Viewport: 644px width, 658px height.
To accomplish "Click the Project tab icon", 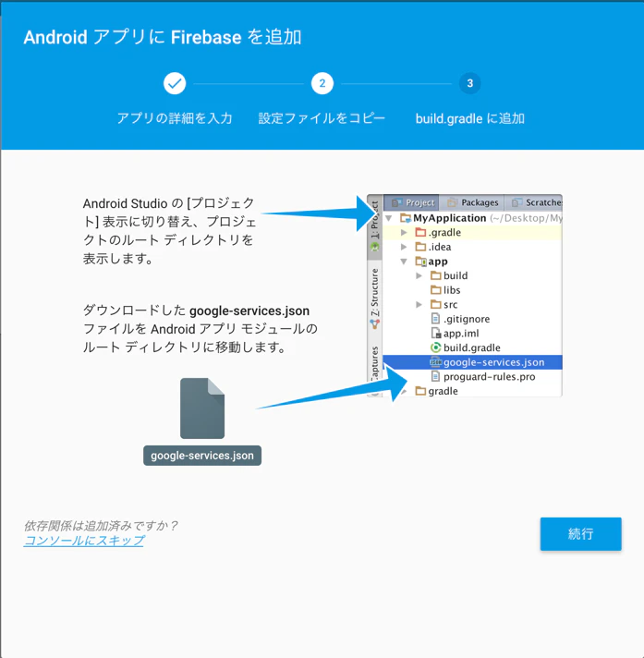I will [x=397, y=202].
